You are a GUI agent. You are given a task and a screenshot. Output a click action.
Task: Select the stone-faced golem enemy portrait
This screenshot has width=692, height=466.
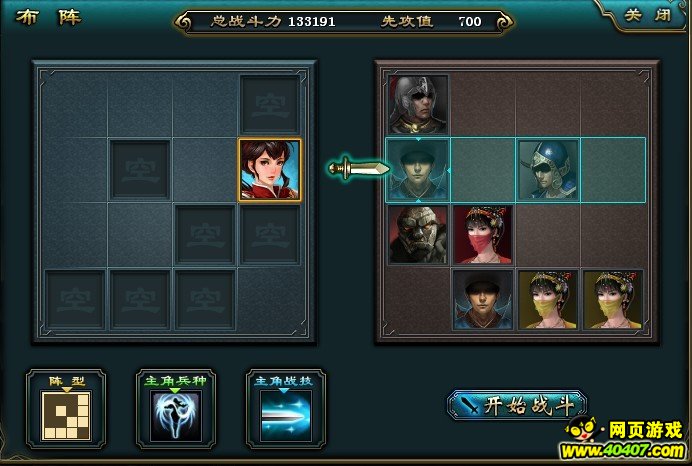click(418, 235)
